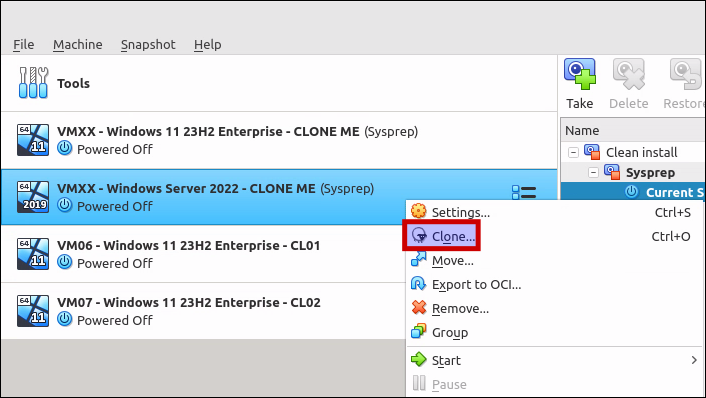Select VM06 Windows 11 23H2 Enterprise CL01
The height and width of the screenshot is (398, 706).
coord(203,254)
